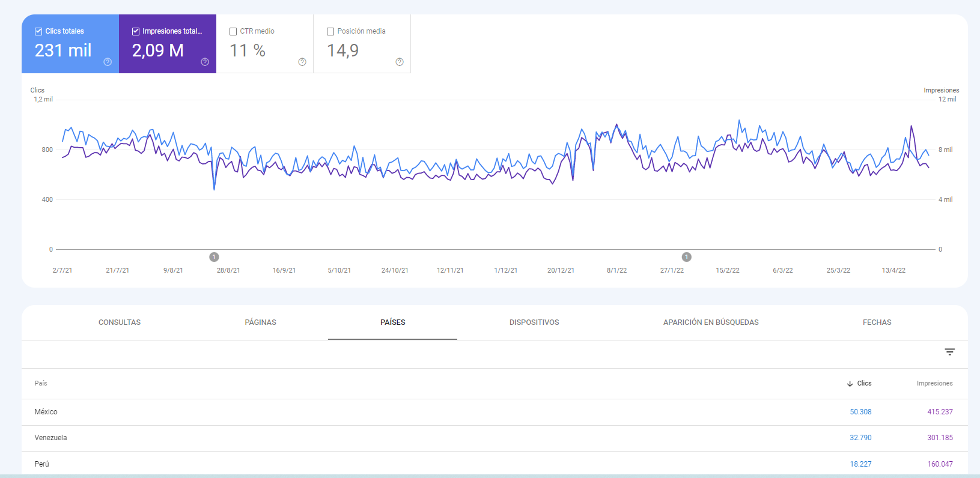
Task: Click México clicks value 50.308
Action: coord(860,412)
